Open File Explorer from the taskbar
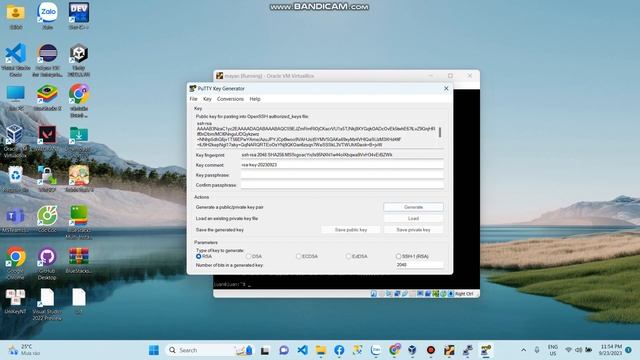 321,350
